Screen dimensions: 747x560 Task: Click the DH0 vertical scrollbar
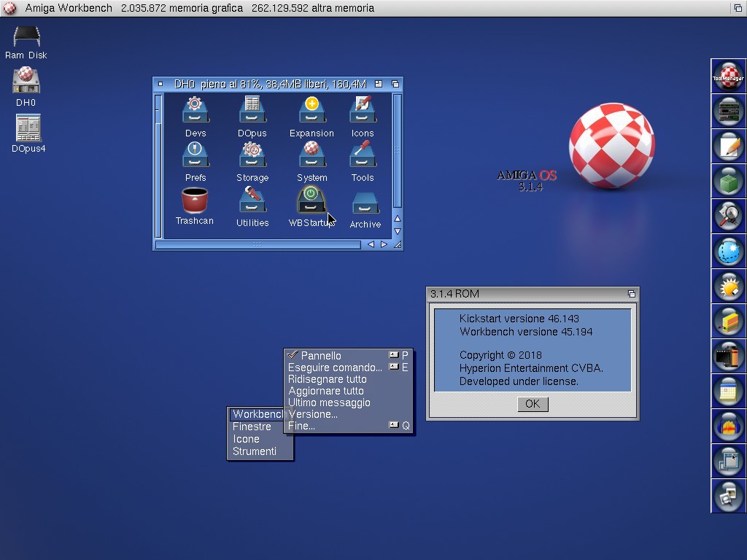pos(398,151)
